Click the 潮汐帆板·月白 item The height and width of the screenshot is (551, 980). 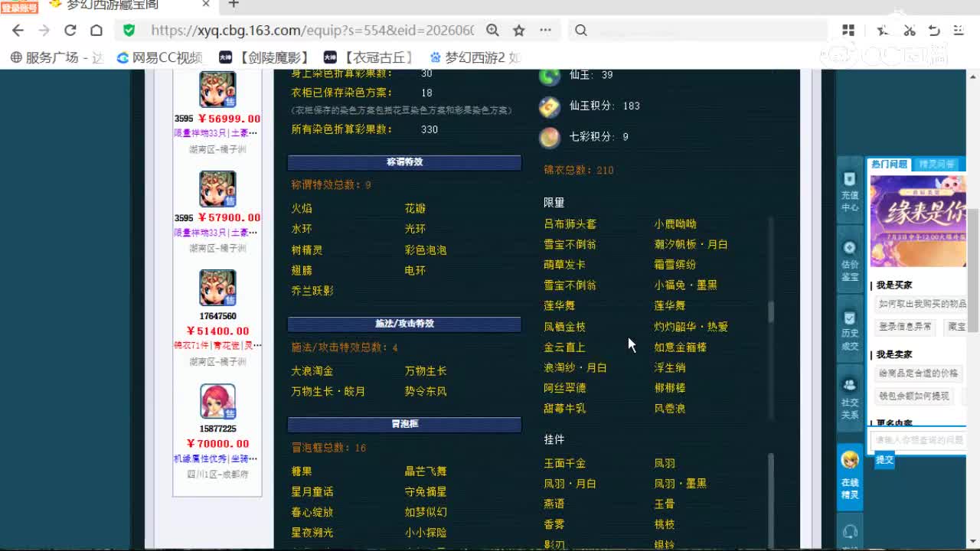691,245
